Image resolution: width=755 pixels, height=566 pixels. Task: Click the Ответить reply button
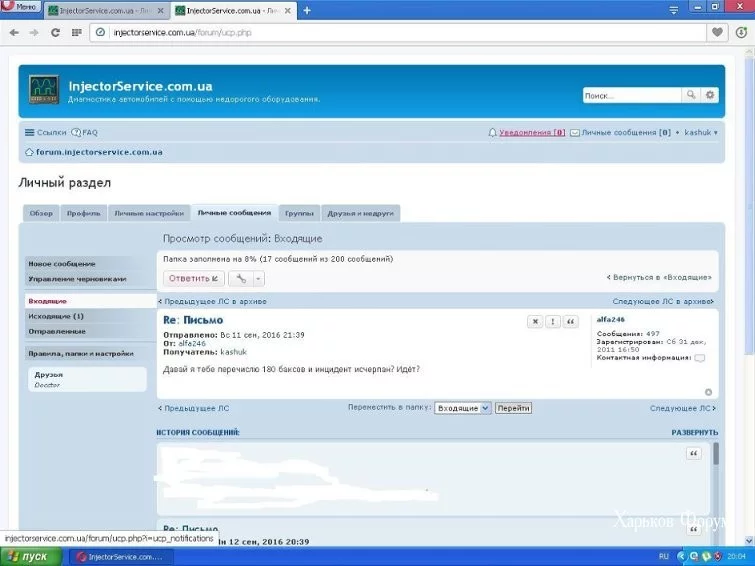pyautogui.click(x=194, y=278)
